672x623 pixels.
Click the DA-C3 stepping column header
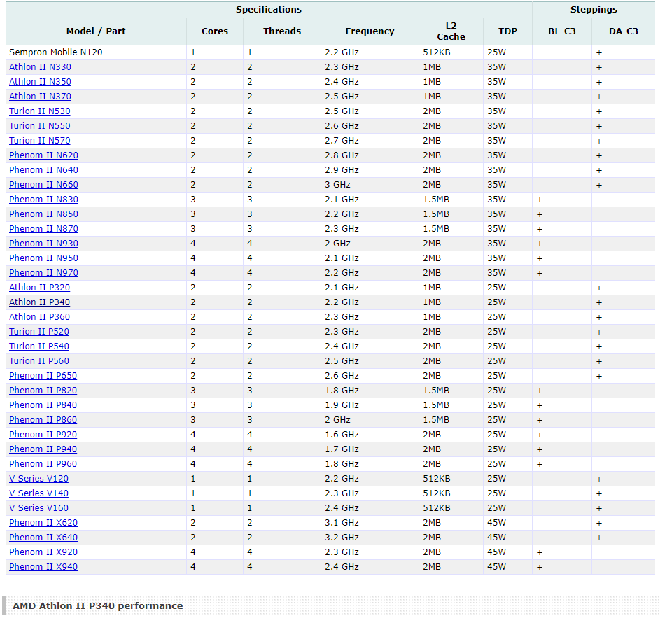click(x=624, y=31)
